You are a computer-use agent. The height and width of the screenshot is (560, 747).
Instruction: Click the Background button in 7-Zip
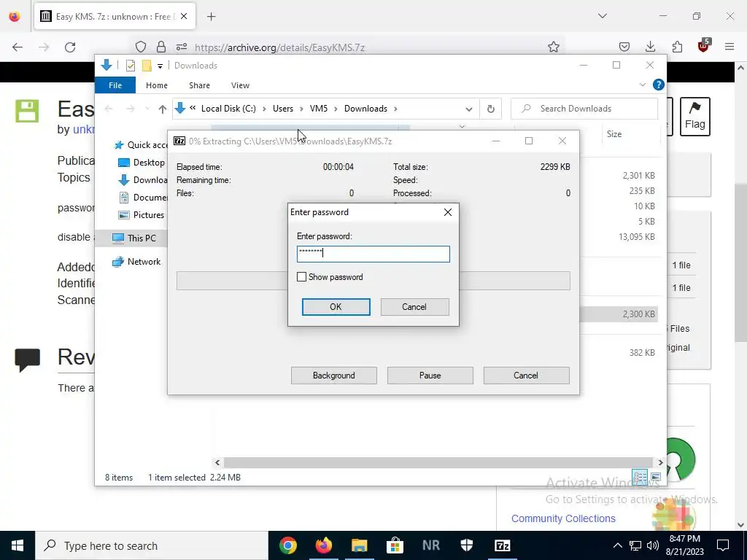pyautogui.click(x=333, y=376)
